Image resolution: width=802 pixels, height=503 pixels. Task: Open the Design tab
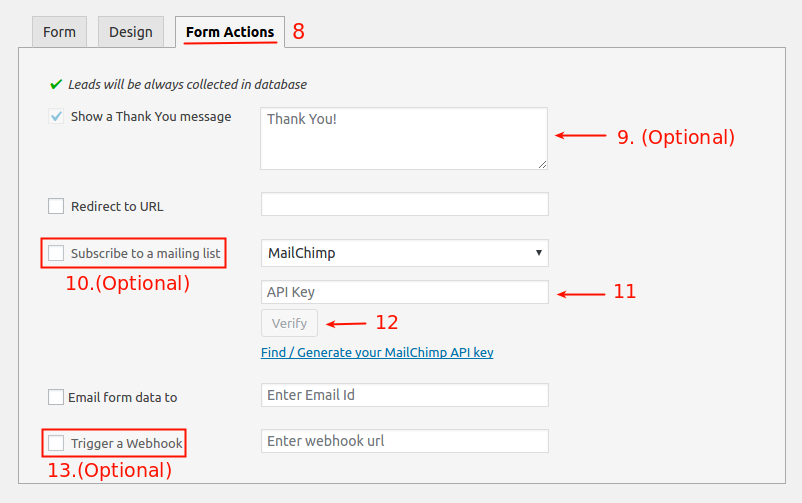[131, 32]
